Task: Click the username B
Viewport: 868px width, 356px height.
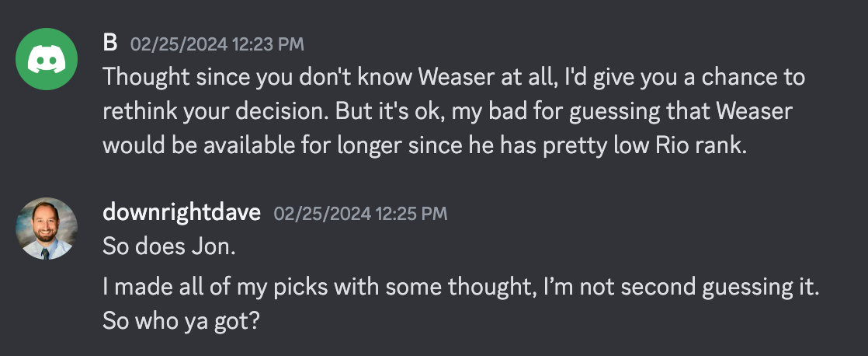Action: pos(110,44)
